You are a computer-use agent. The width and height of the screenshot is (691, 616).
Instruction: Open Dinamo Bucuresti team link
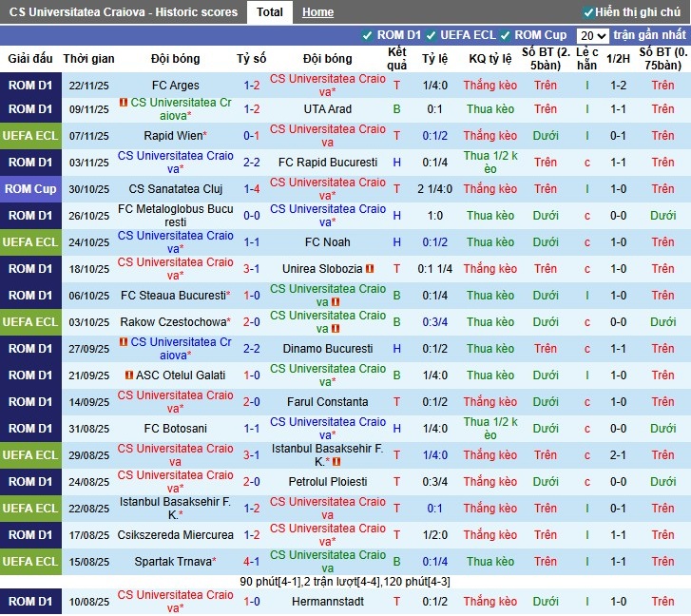[x=327, y=349]
